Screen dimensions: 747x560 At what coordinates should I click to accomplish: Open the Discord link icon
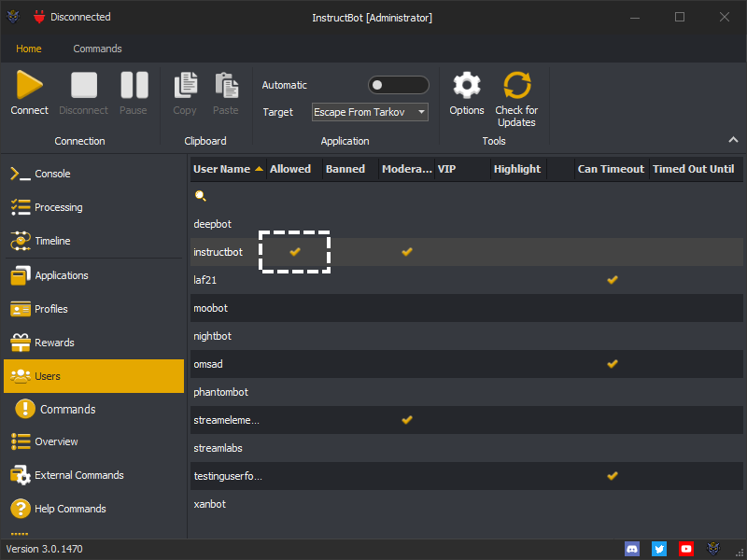632,549
